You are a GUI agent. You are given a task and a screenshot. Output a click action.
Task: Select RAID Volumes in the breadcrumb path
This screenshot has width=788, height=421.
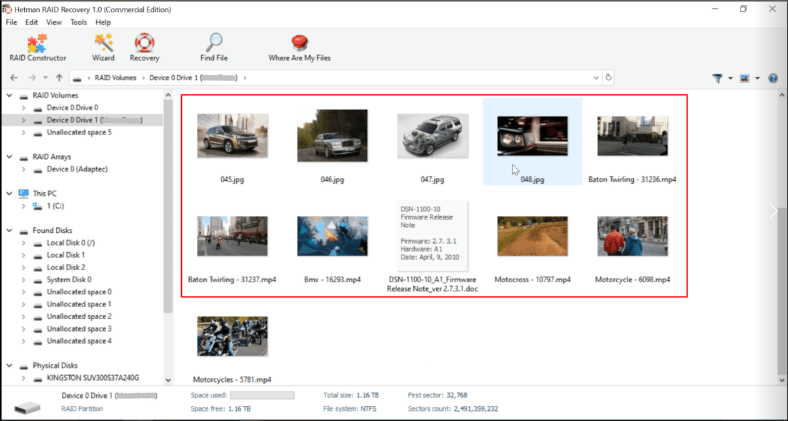[116, 78]
